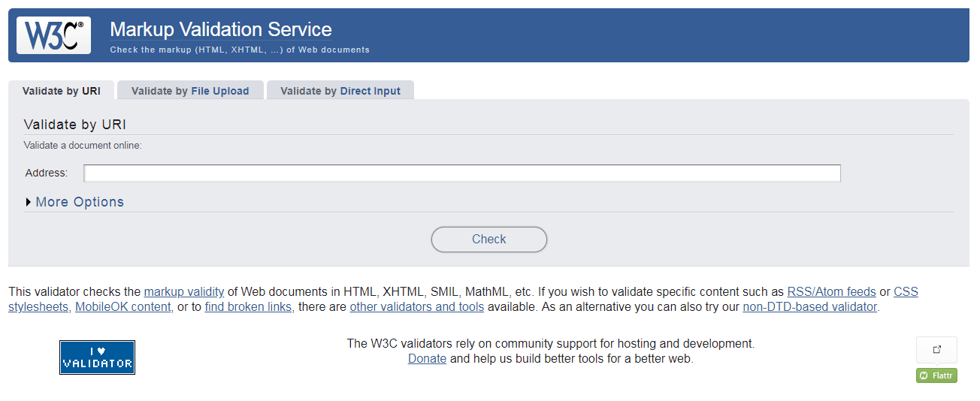Open the CSS stylesheets link
980x401 pixels.
coord(906,291)
